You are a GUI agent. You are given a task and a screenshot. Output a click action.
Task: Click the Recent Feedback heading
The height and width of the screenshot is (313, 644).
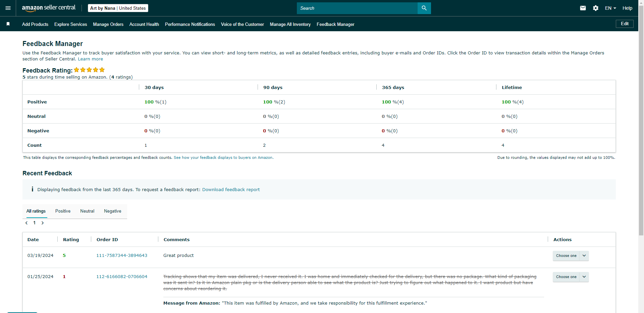47,173
